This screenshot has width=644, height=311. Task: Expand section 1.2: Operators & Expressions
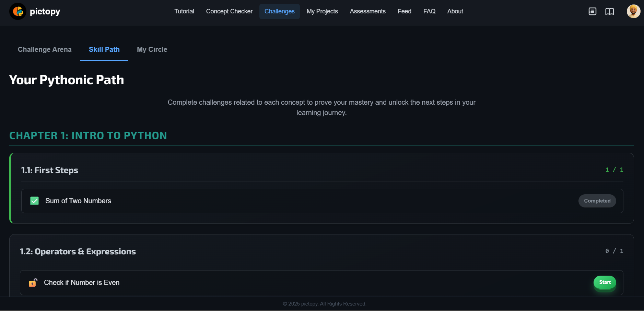pos(78,251)
